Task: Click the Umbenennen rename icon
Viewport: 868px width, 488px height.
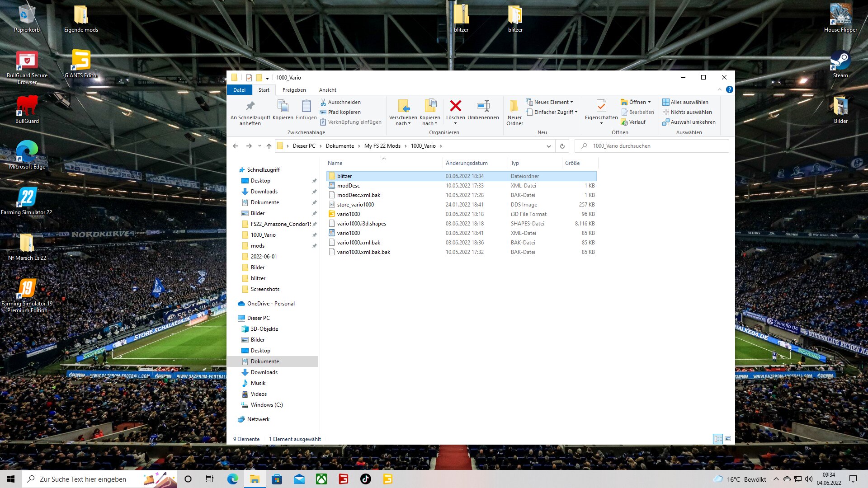Action: [483, 106]
